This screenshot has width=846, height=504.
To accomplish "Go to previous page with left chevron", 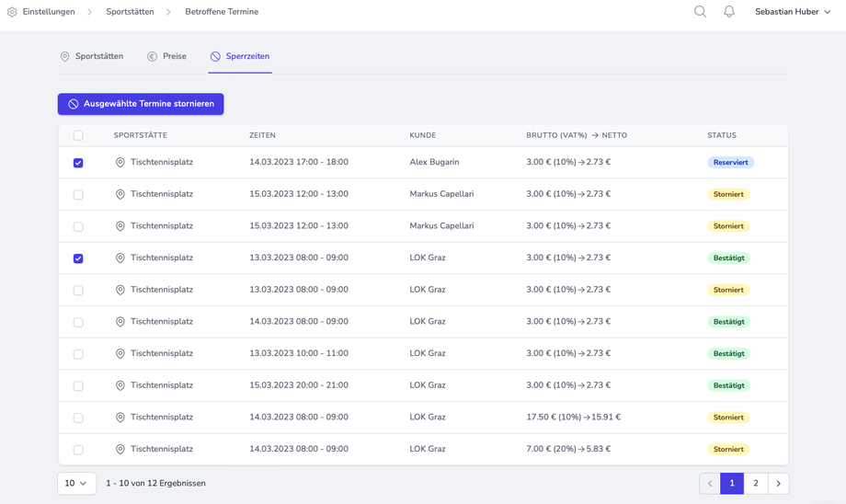I will [x=710, y=484].
